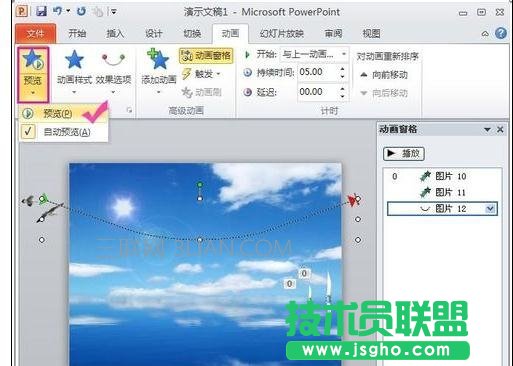Open the Help question mark icon
The image size is (513, 366).
(x=501, y=33)
